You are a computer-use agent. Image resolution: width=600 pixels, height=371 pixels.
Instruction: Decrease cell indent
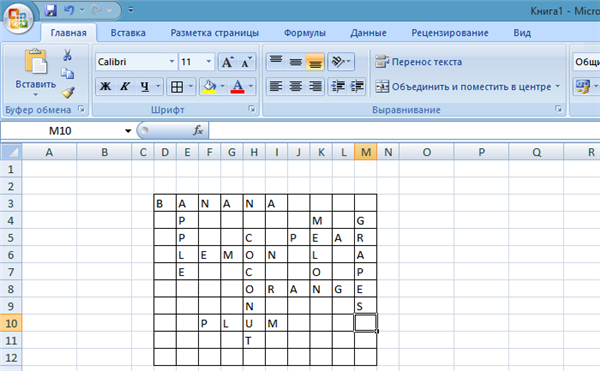click(x=338, y=86)
